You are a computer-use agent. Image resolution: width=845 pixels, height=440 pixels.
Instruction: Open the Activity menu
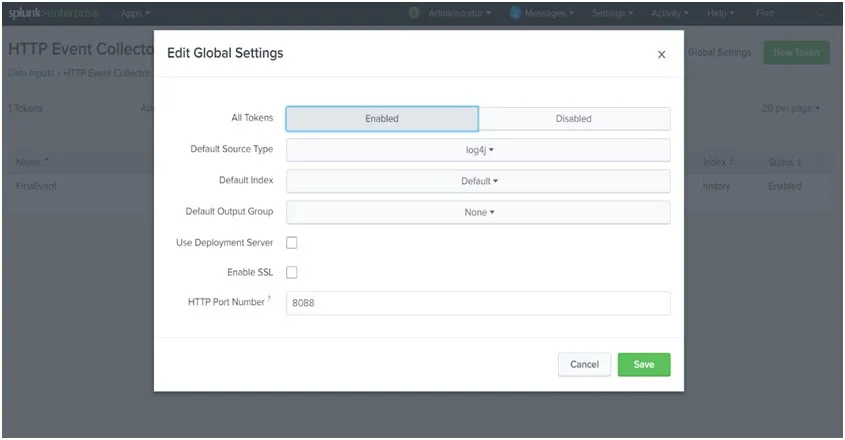pos(670,13)
